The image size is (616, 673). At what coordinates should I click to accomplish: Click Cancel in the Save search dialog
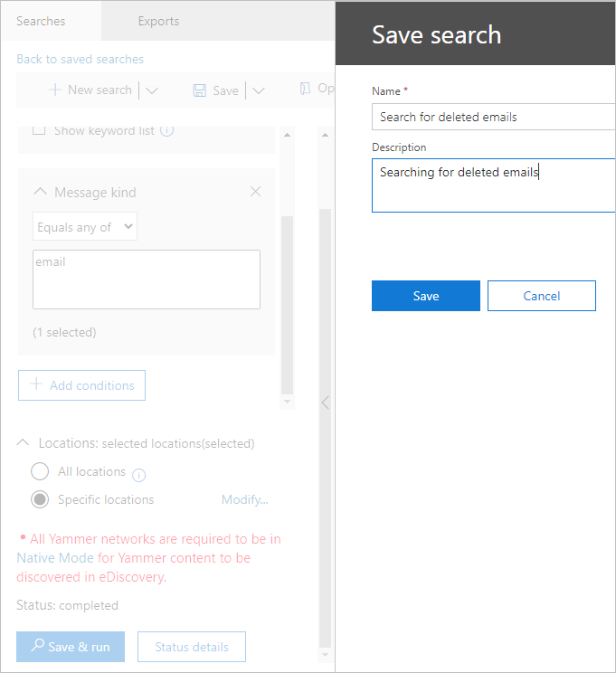(x=541, y=296)
